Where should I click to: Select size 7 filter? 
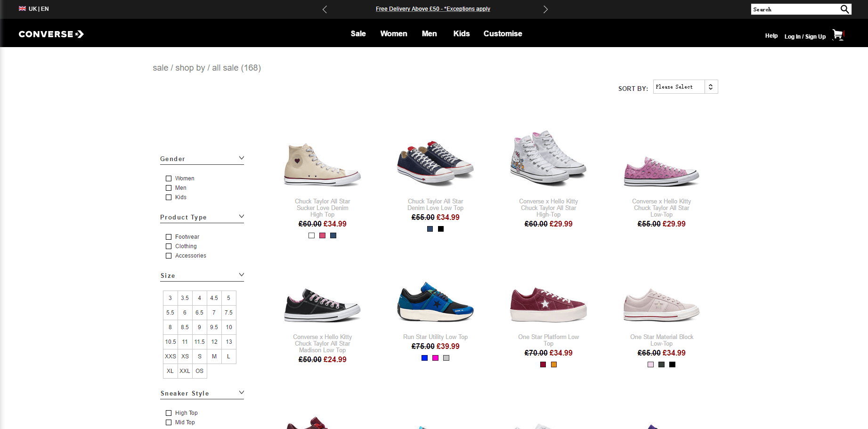click(x=214, y=313)
